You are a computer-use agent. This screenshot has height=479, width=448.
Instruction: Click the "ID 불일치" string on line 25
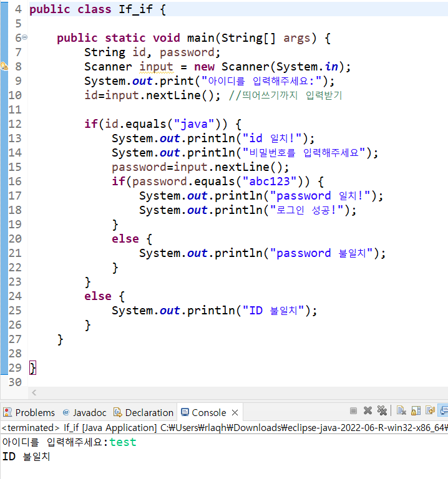tap(273, 311)
